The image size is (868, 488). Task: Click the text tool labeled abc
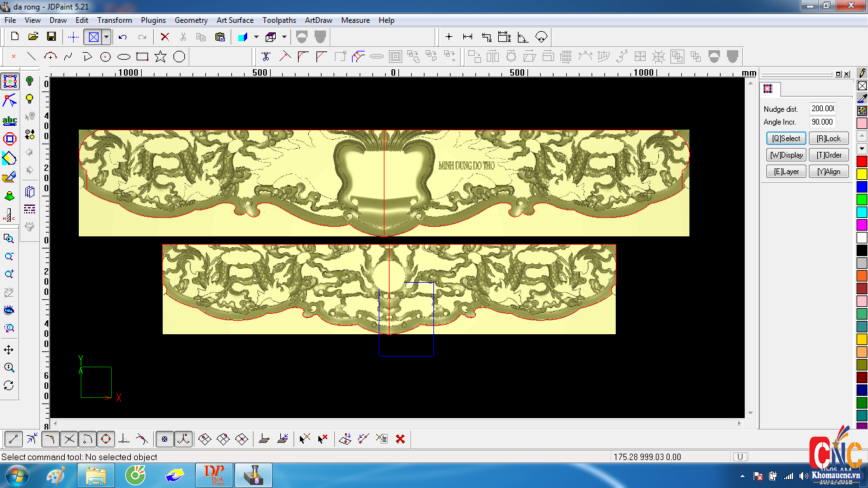point(10,120)
